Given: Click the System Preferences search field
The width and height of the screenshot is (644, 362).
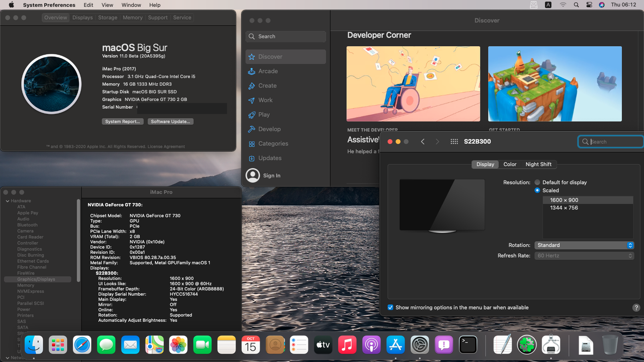Looking at the screenshot, I should click(x=611, y=142).
